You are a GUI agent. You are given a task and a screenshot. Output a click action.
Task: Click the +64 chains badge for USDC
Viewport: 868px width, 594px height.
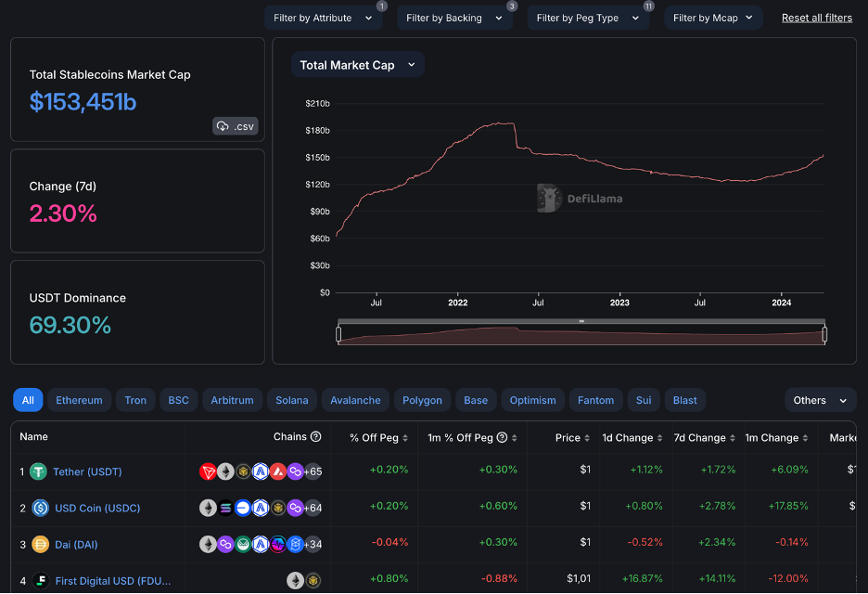(313, 508)
